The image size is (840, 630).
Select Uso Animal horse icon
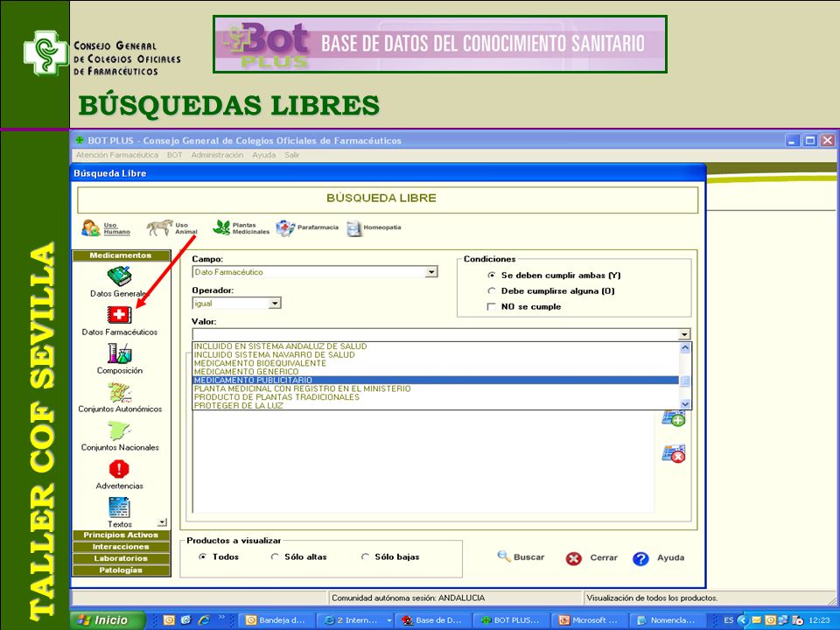coord(159,227)
